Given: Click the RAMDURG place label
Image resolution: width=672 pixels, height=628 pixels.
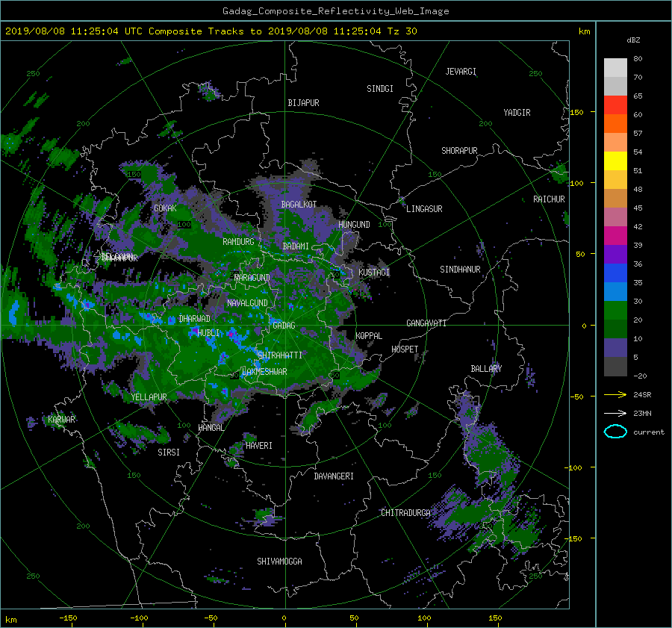Looking at the screenshot, I should pyautogui.click(x=238, y=242).
